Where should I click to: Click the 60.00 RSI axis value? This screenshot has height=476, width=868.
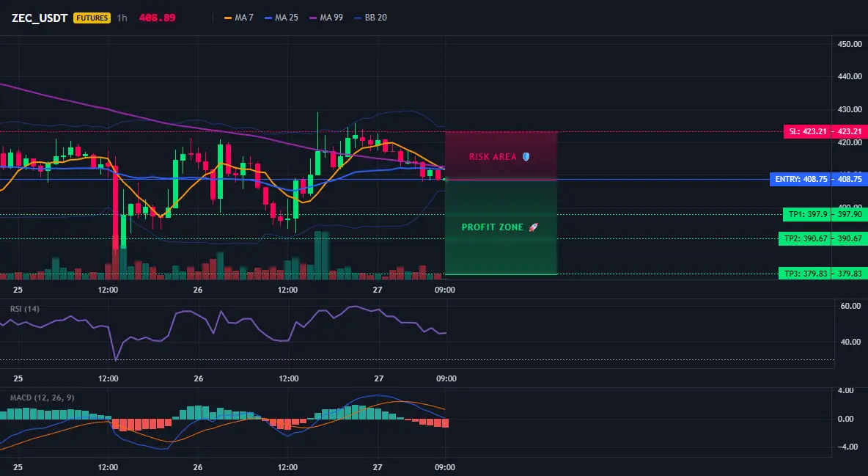click(850, 306)
